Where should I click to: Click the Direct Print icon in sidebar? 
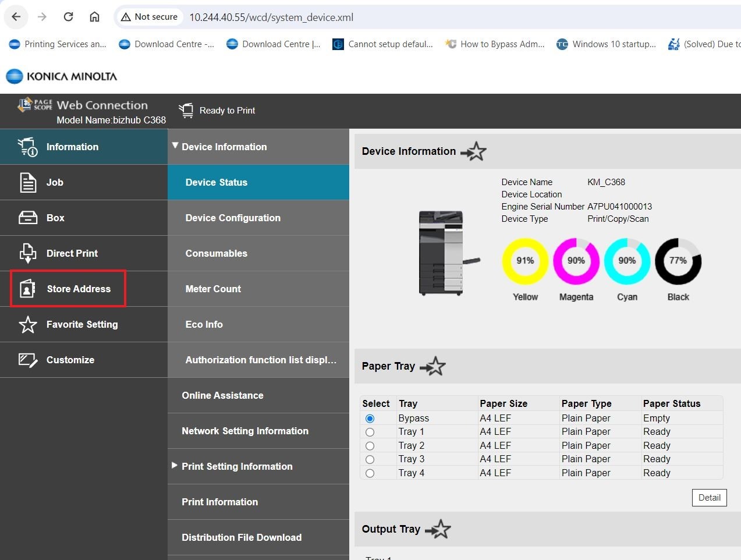click(x=27, y=253)
